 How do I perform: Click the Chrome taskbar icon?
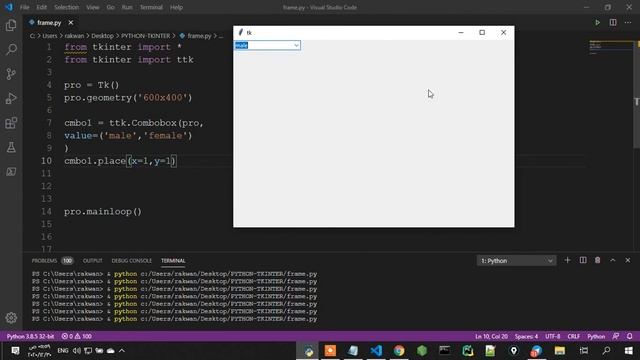pyautogui.click(x=399, y=351)
